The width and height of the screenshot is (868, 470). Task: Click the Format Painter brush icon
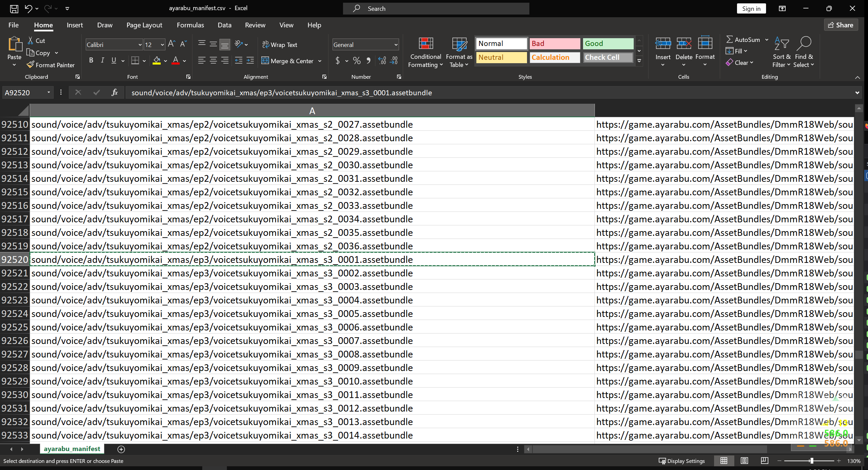click(x=30, y=65)
